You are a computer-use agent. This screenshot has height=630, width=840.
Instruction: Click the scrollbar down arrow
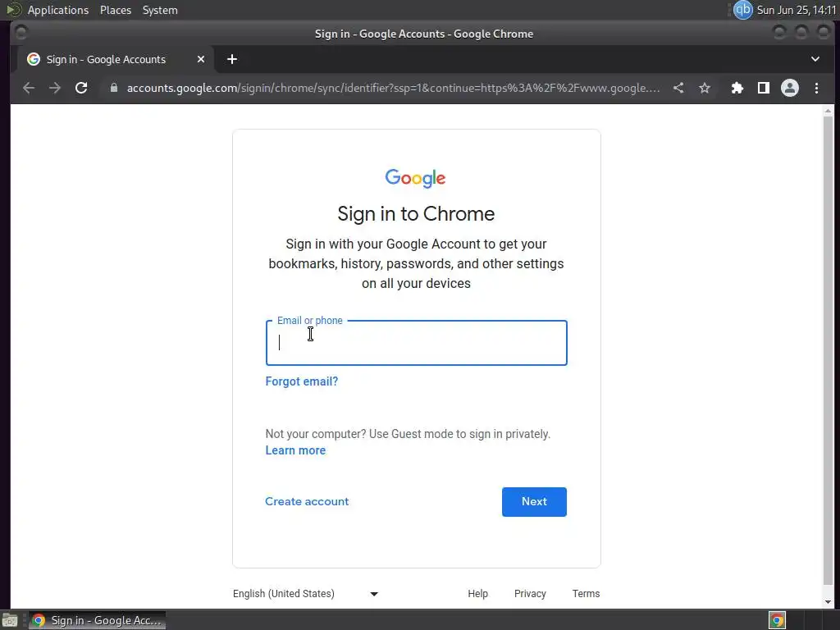click(829, 602)
